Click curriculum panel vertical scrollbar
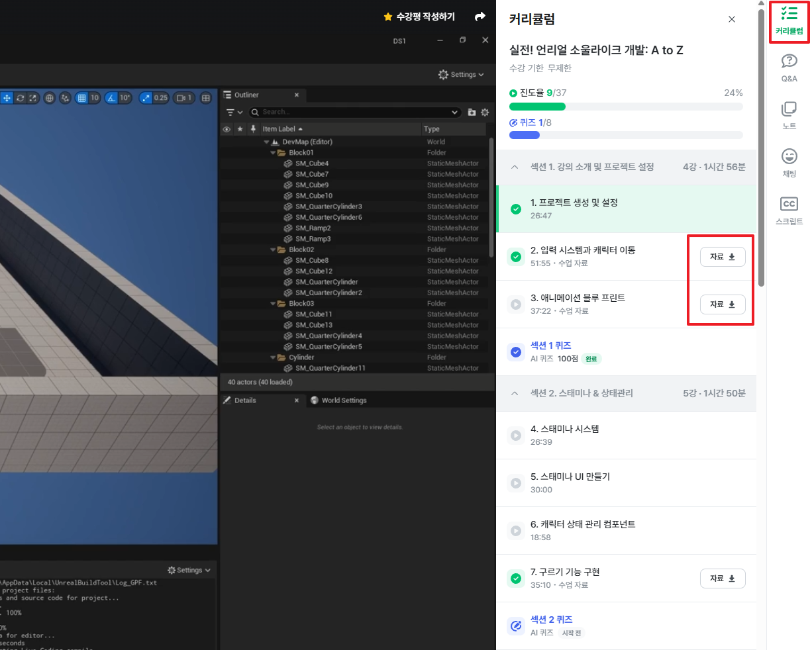This screenshot has height=650, width=812. [x=762, y=149]
